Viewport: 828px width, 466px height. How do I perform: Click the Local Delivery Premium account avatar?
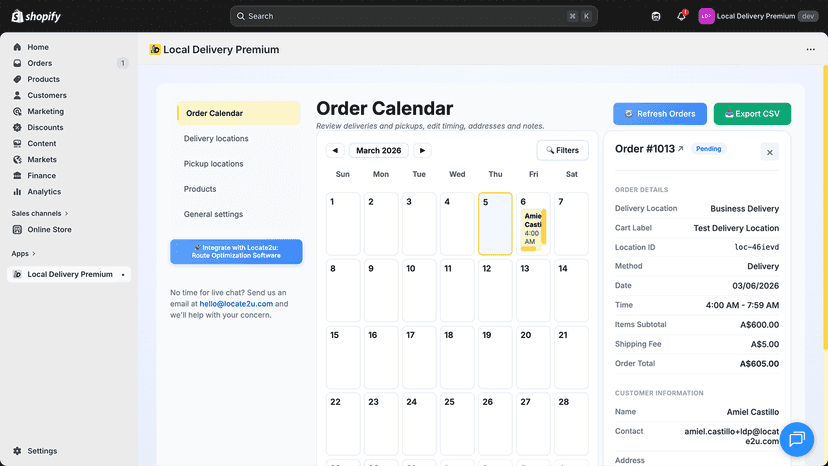pos(706,16)
